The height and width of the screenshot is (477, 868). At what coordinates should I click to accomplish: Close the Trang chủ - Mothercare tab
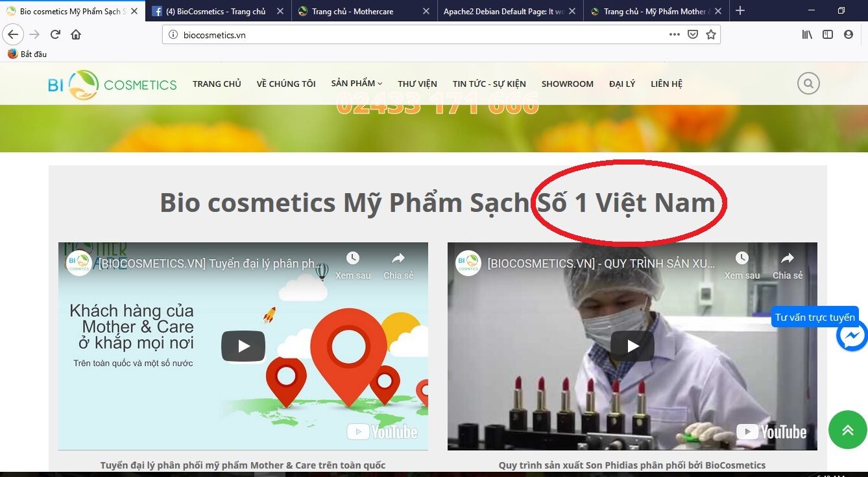point(426,11)
